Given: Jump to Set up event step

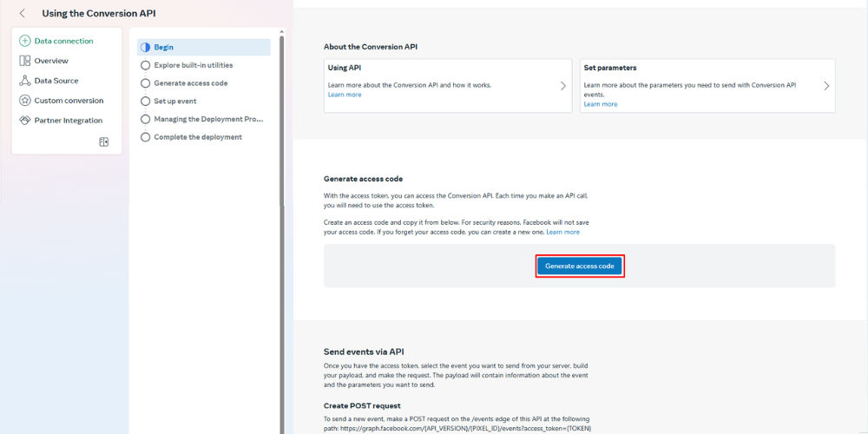Looking at the screenshot, I should (x=175, y=102).
